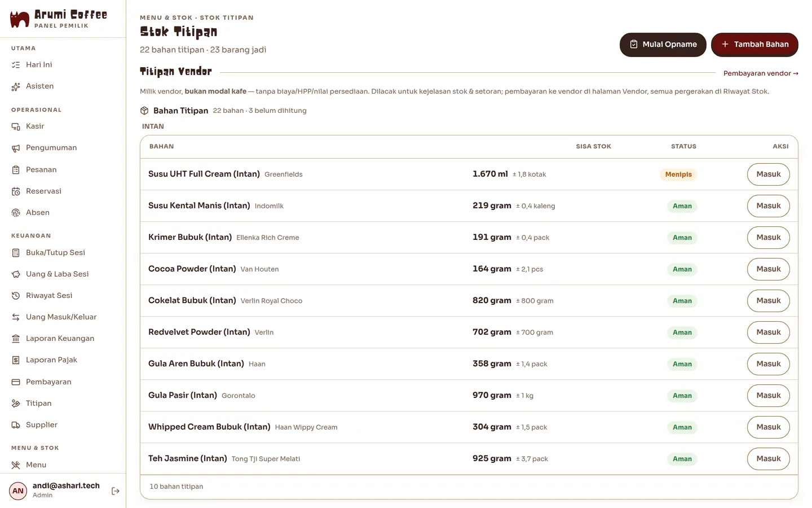This screenshot has height=508, width=812.
Task: Click the Tambah Bahan button
Action: click(754, 45)
